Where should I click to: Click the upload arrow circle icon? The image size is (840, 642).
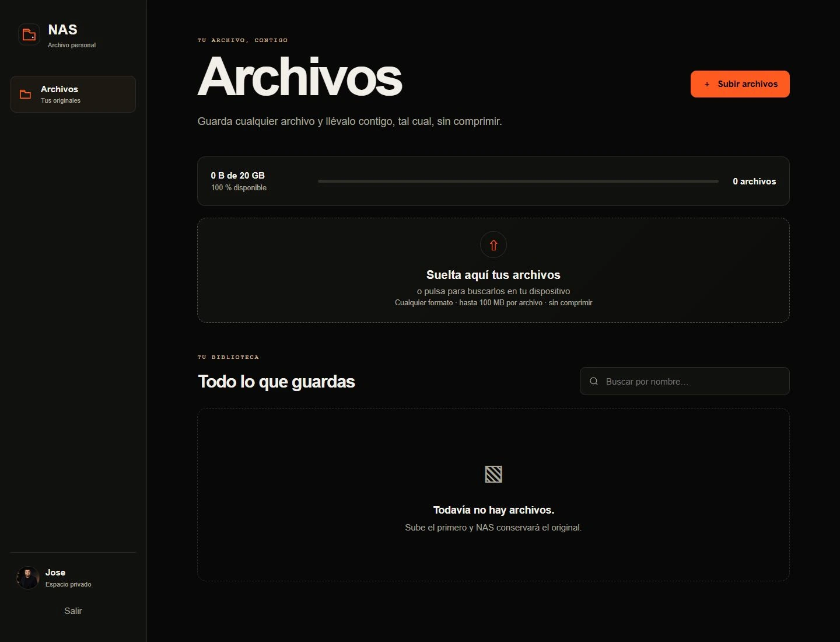[x=494, y=245]
